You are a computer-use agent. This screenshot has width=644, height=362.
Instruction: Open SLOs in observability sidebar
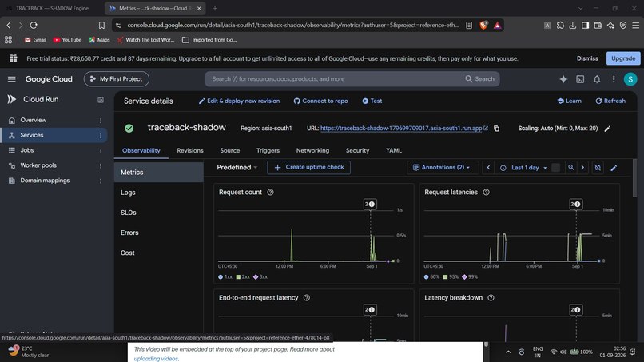coord(158,213)
